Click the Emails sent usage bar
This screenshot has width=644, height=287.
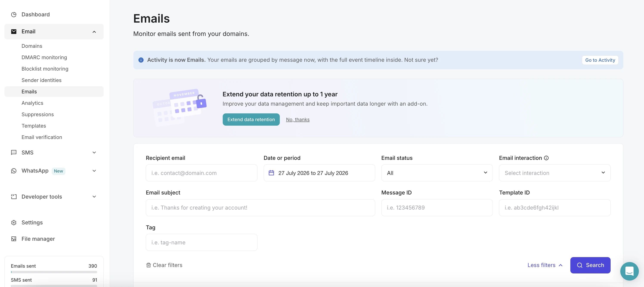[54, 272]
